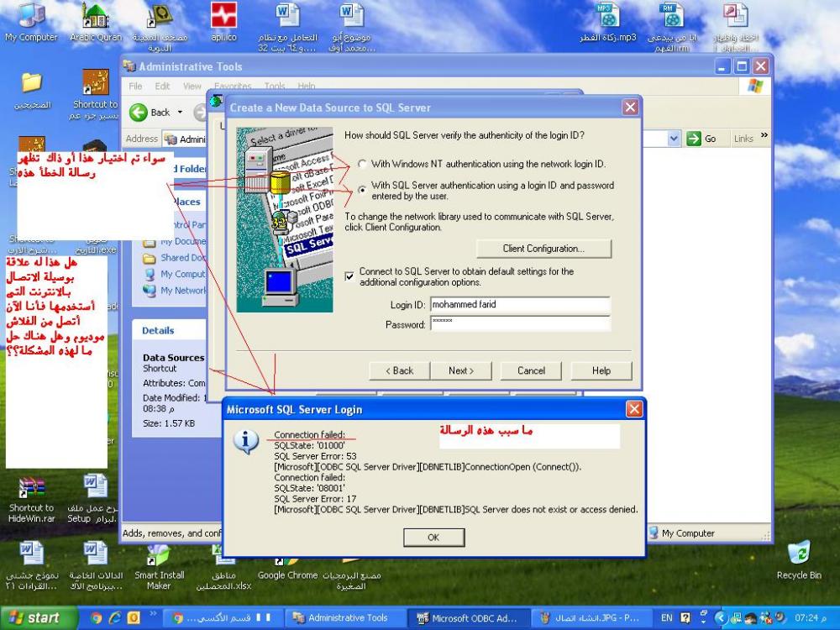Click the Go arrow button in address bar

pos(694,139)
